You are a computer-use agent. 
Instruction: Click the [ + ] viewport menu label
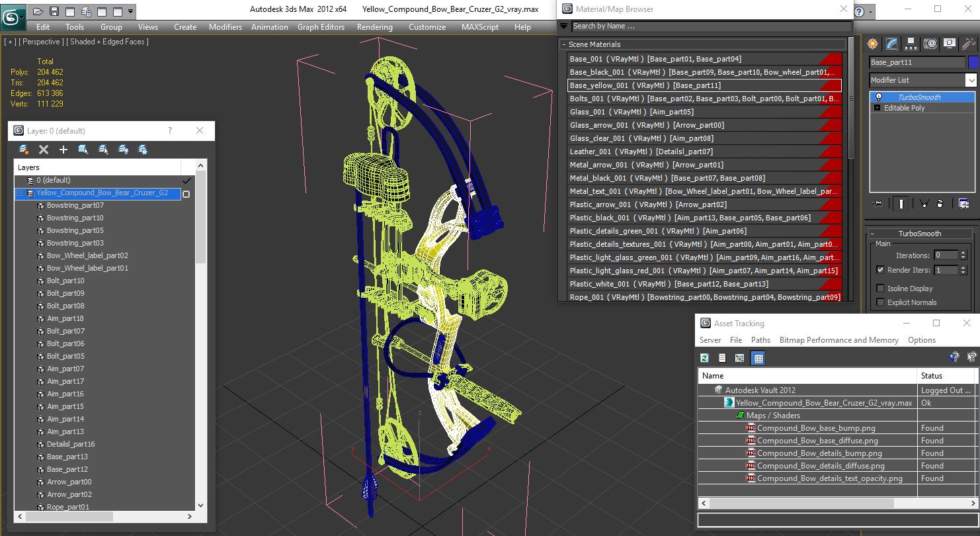click(10, 42)
